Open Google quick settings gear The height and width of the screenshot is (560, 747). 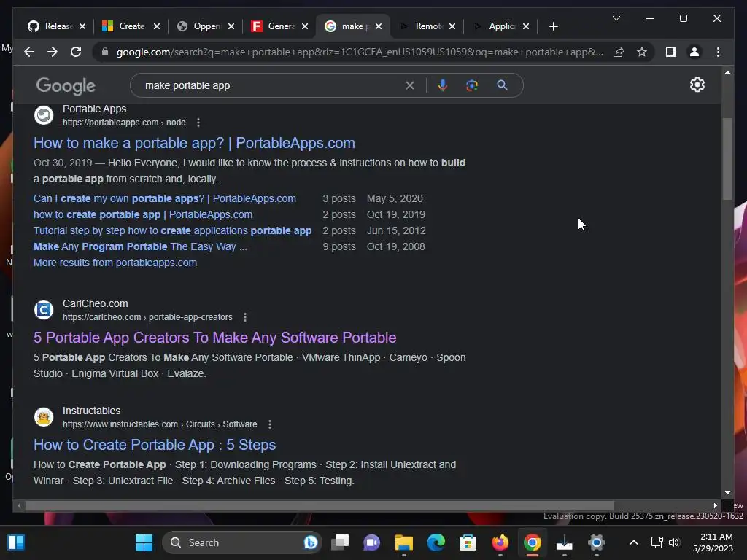[697, 85]
